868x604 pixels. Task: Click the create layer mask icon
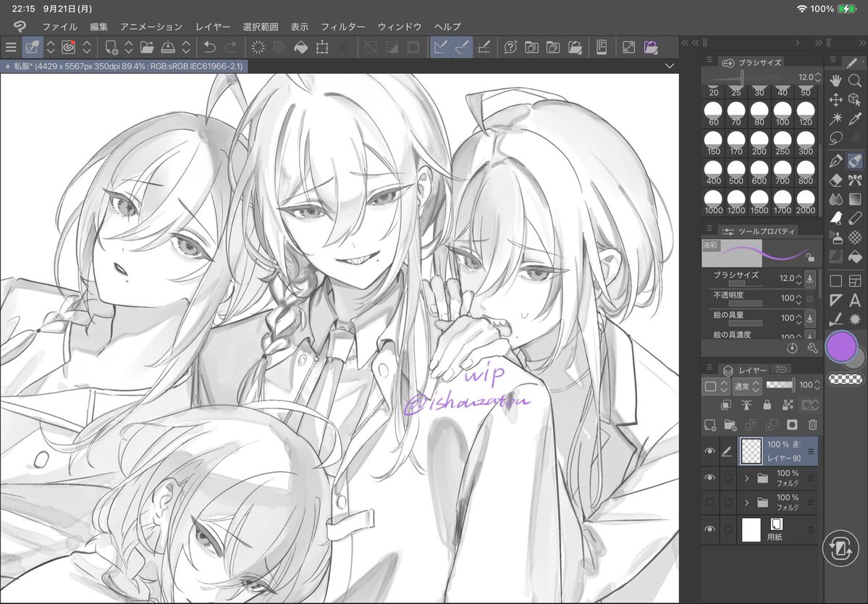point(792,425)
